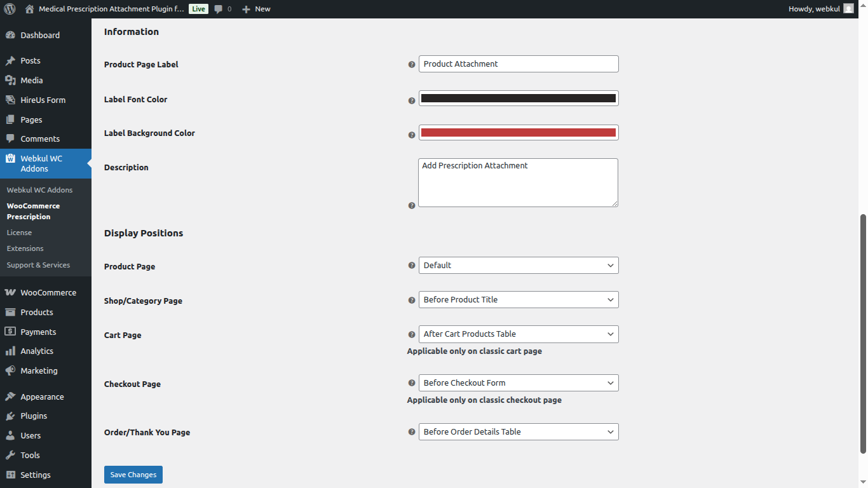Click help icon for Label Background Color
The height and width of the screenshot is (488, 868).
(412, 135)
